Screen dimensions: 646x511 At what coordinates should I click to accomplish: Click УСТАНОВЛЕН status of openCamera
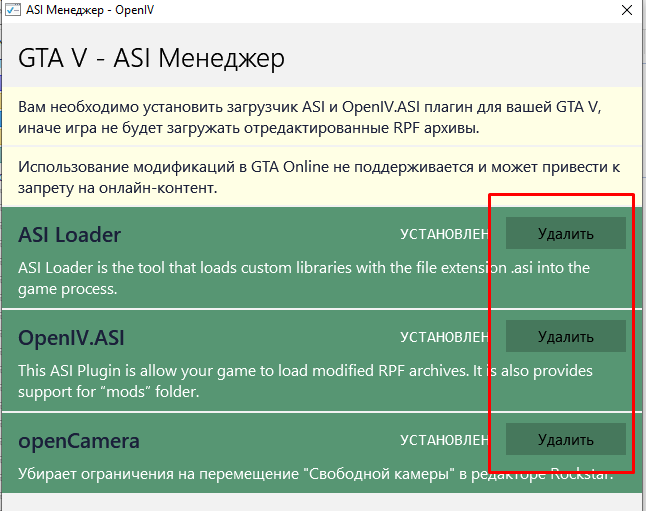point(444,440)
